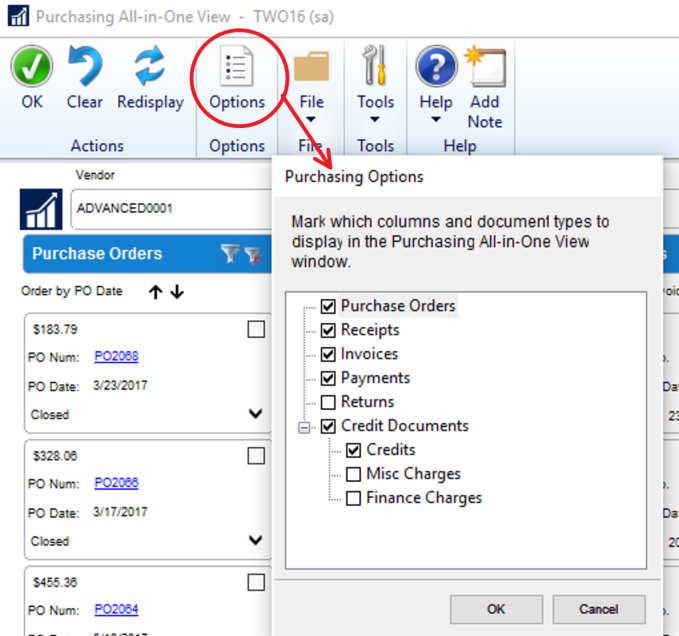
Task: Click into the Vendor ID field
Action: click(170, 208)
